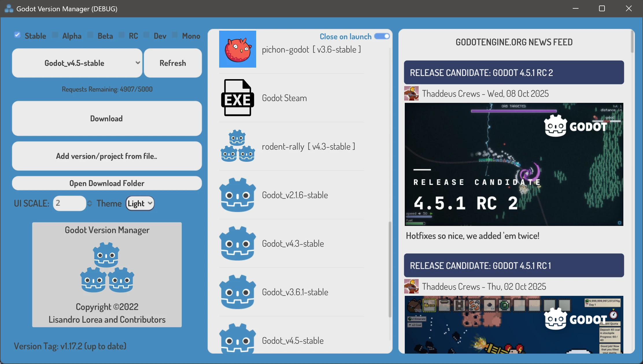The height and width of the screenshot is (364, 643).
Task: Click the rodent-rally triple Godot logo icon
Action: point(238,146)
